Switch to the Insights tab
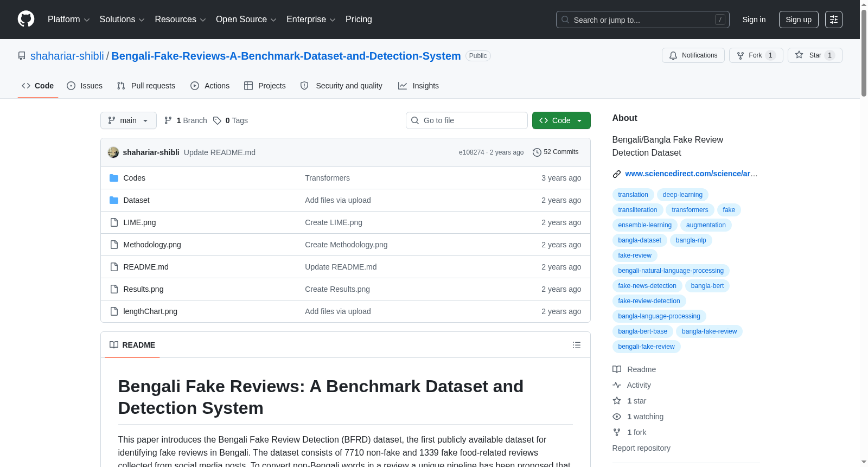The height and width of the screenshot is (467, 868). (418, 86)
